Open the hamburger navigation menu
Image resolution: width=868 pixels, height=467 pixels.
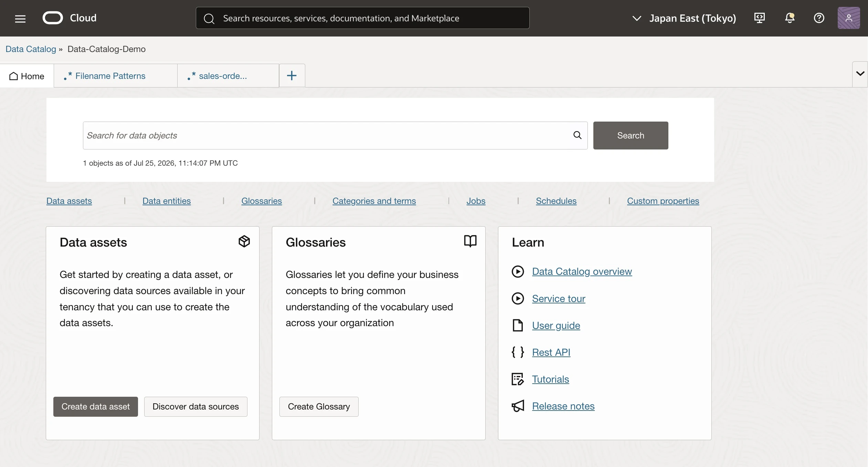click(x=20, y=19)
